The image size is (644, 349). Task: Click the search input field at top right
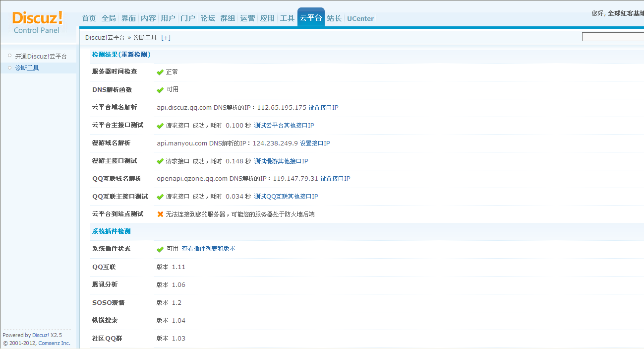(613, 37)
